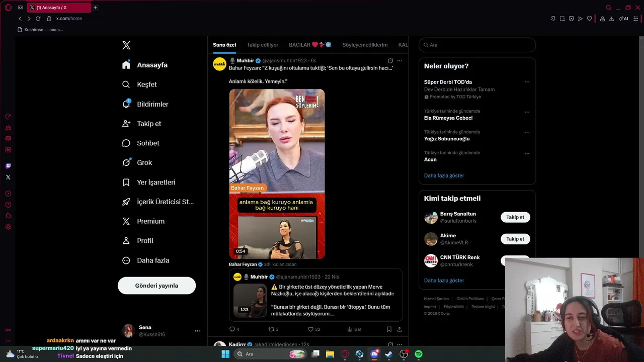Open downloads icon in Opera toolbar
644x362 pixels.
coord(611,19)
